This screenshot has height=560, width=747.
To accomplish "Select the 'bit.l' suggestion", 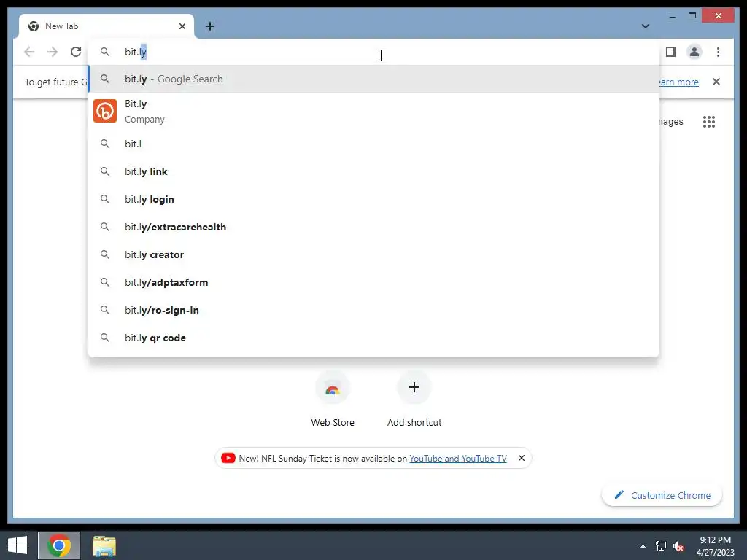I will 374,144.
